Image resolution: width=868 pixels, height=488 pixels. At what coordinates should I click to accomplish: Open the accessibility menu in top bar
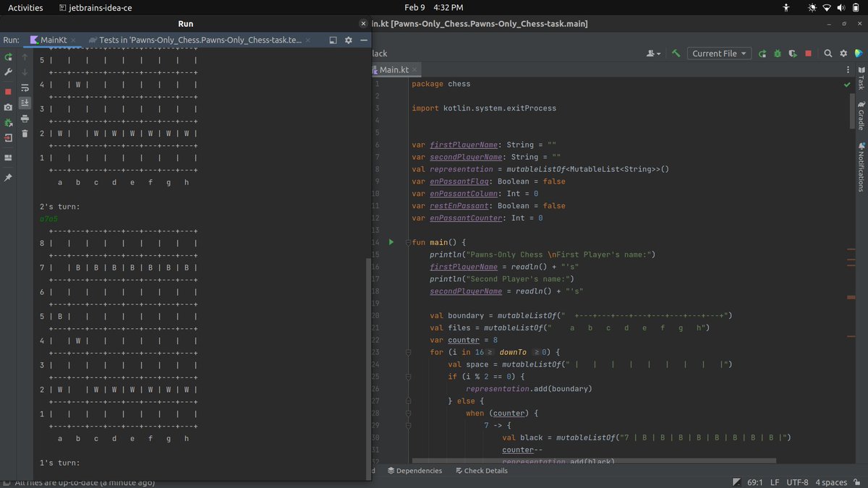point(788,8)
